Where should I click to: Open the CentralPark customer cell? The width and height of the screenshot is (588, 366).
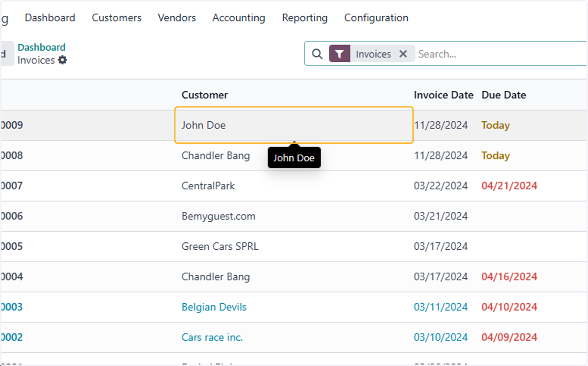coord(208,186)
